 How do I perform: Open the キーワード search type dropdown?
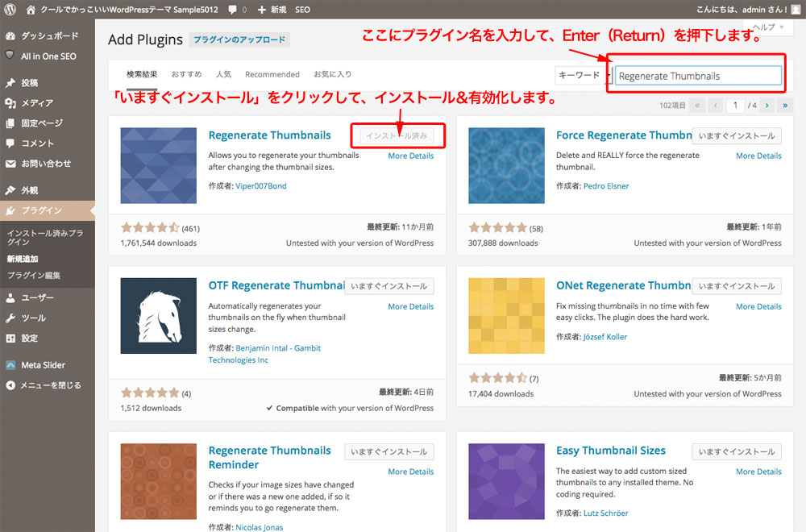click(583, 75)
